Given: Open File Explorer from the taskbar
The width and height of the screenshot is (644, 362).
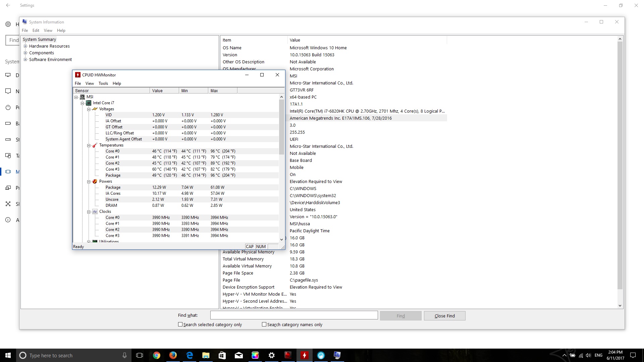Looking at the screenshot, I should [206, 355].
